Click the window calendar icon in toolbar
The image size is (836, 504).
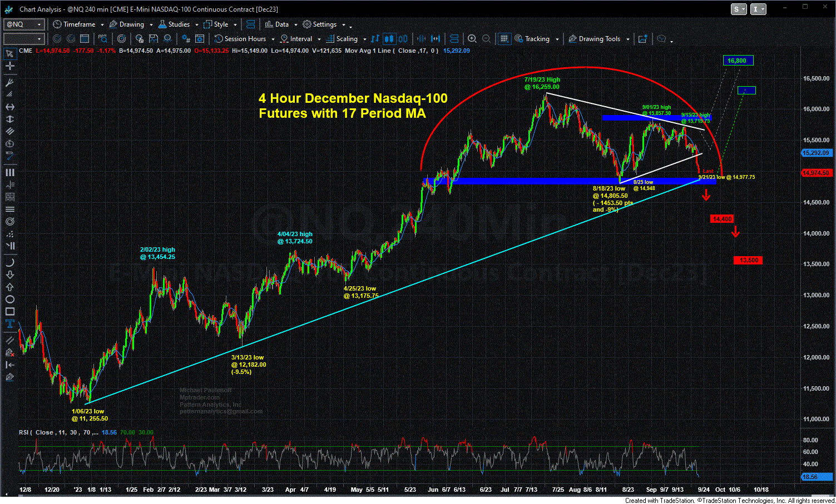pyautogui.click(x=85, y=39)
